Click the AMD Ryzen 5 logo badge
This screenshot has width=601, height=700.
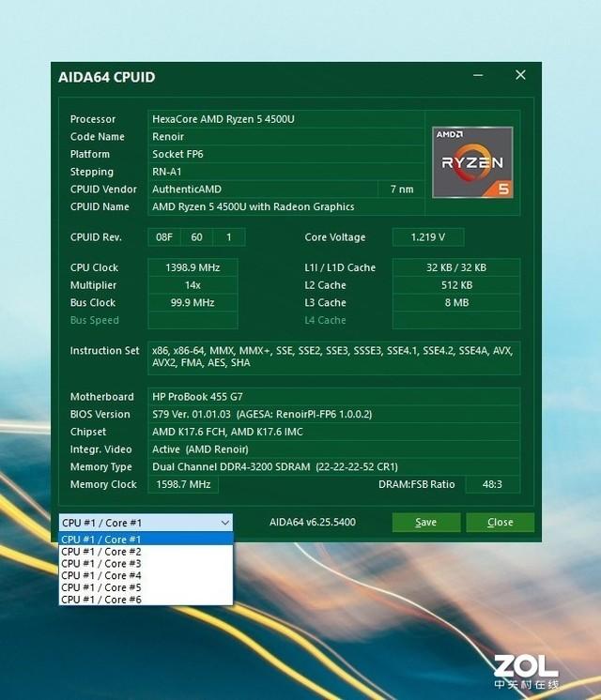click(472, 162)
